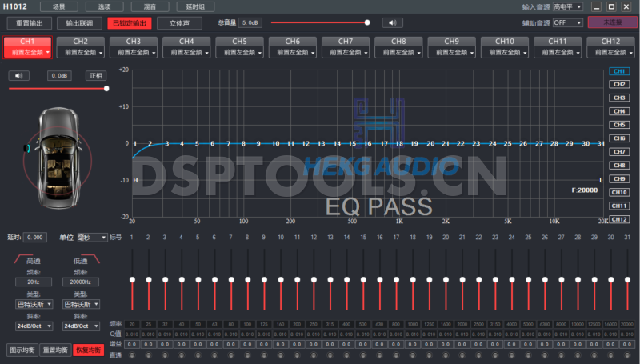640x364 pixels.
Task: Enable 直通 bypass for band 16
Action: [x=379, y=355]
